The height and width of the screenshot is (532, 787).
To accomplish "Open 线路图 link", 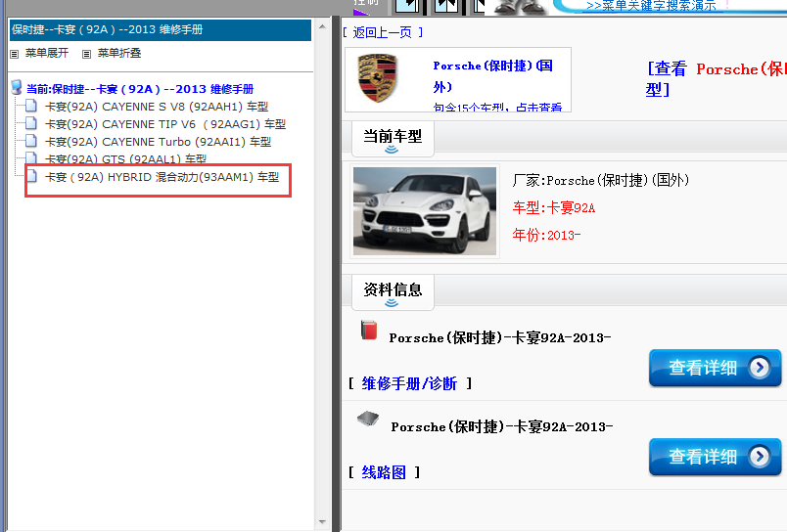I will [384, 472].
